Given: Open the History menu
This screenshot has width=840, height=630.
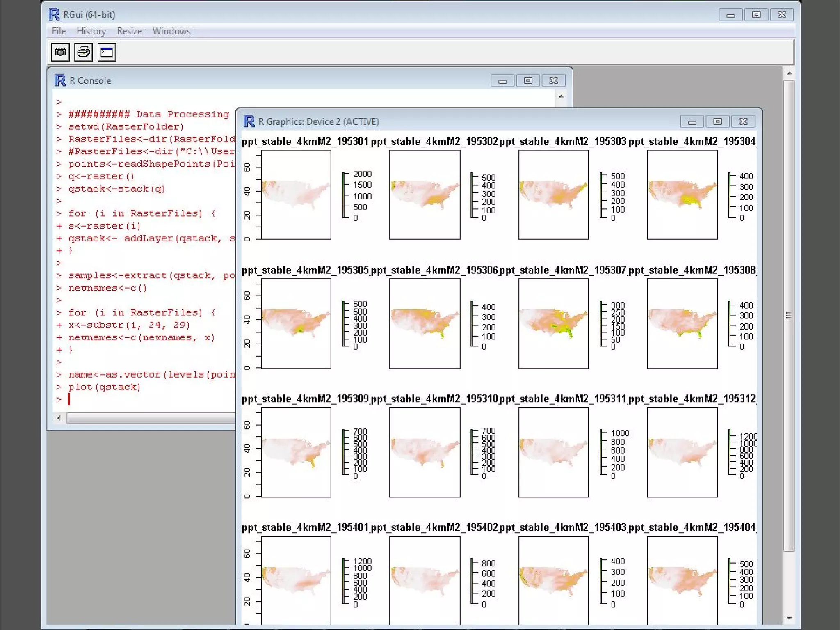Looking at the screenshot, I should (91, 31).
